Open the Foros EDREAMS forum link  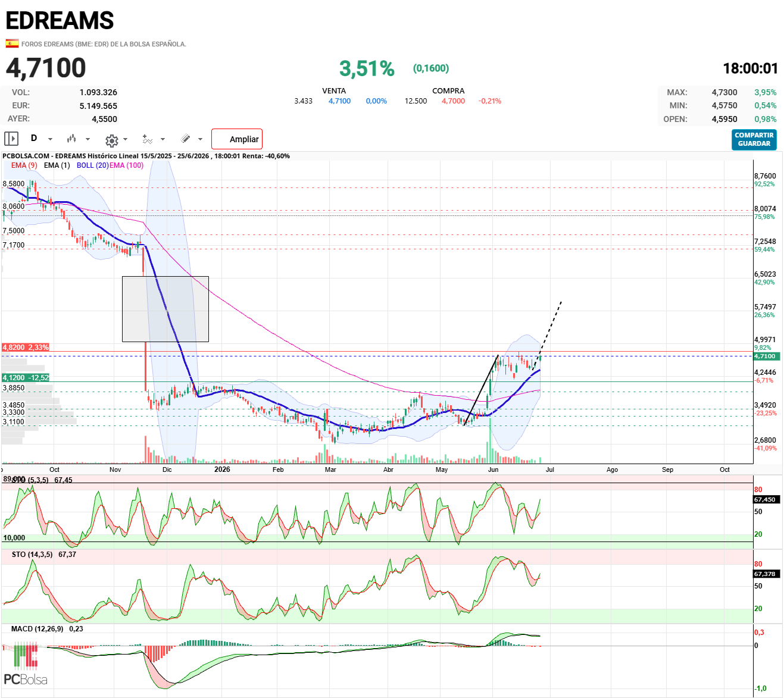pyautogui.click(x=104, y=44)
